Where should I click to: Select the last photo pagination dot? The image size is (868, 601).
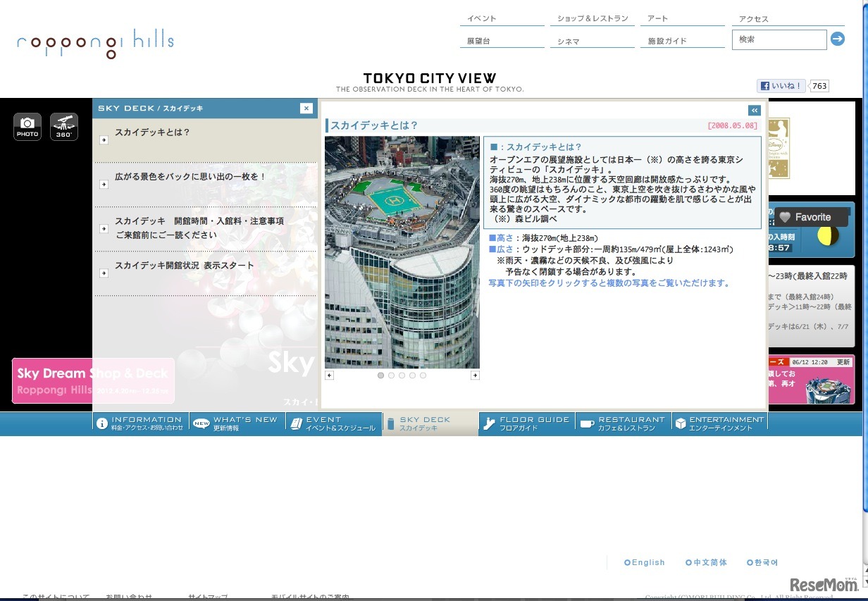coord(423,376)
